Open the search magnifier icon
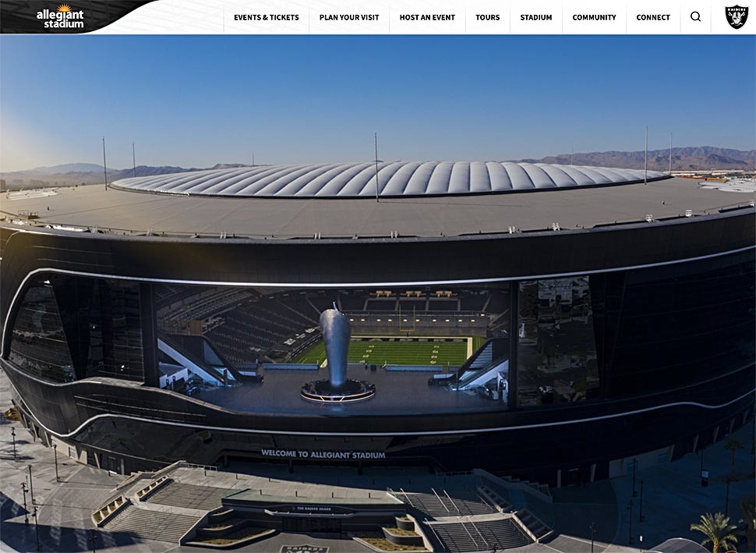This screenshot has width=756, height=553. pyautogui.click(x=695, y=17)
